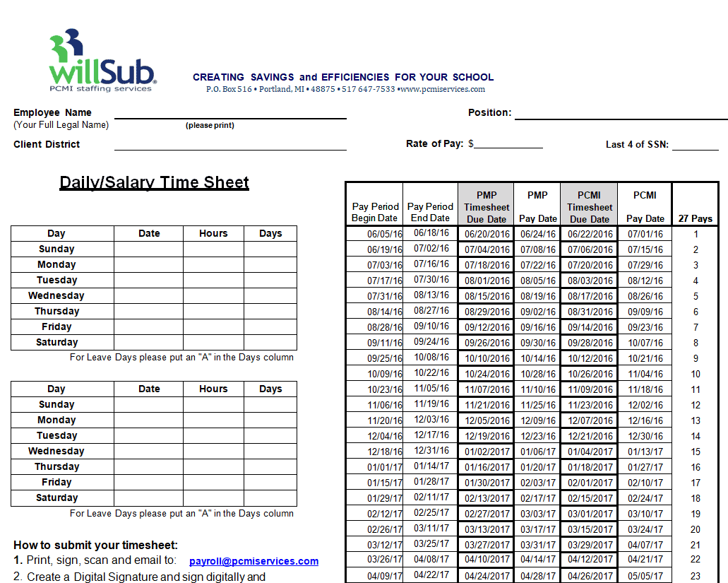728x583 pixels.
Task: Select the first table's Friday Days cell
Action: pos(270,327)
